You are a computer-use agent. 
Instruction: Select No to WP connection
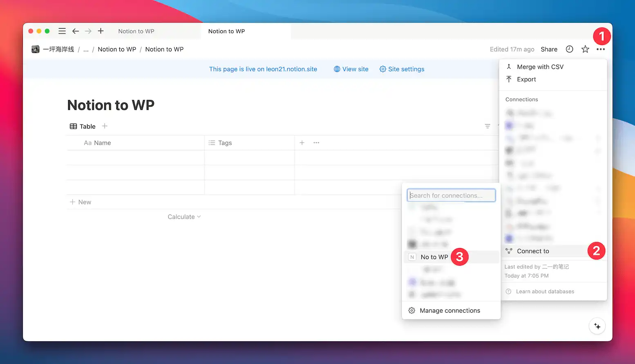(434, 257)
